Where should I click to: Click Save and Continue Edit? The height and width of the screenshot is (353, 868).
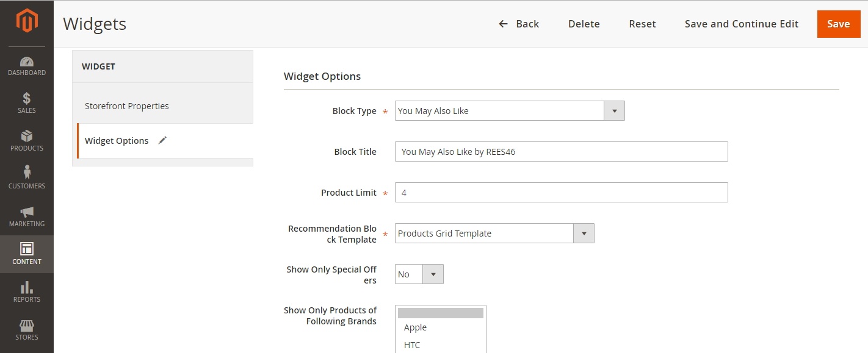(x=741, y=24)
